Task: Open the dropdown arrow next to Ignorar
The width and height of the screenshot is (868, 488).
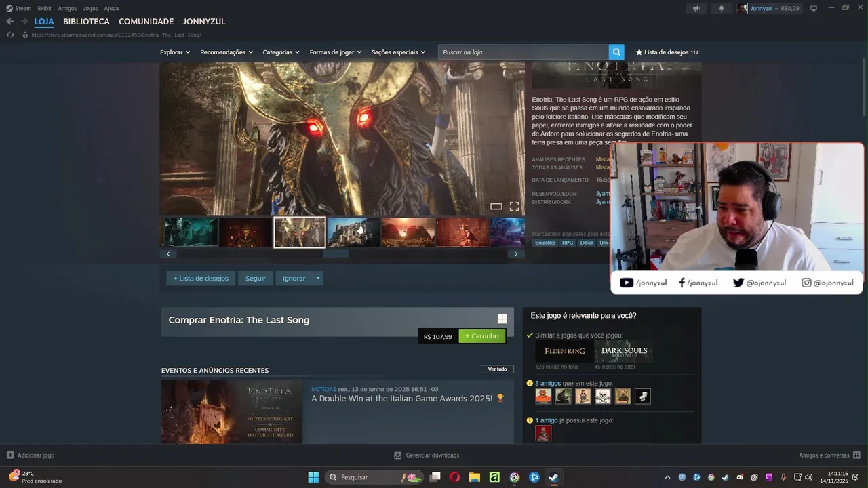Action: (x=317, y=278)
